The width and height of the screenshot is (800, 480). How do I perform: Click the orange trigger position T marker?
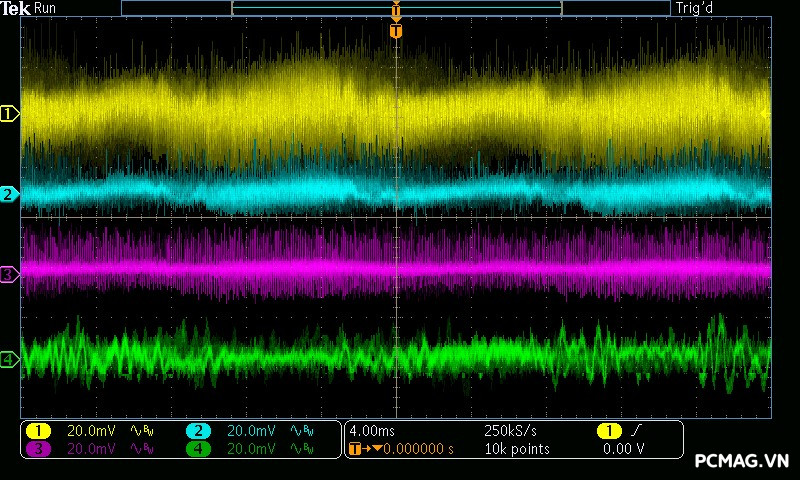coord(396,31)
